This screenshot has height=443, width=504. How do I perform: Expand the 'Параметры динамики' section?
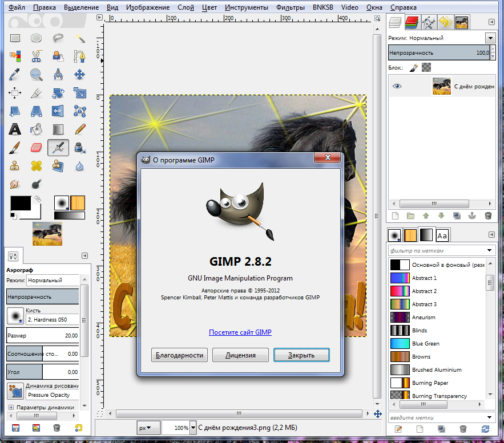click(11, 407)
